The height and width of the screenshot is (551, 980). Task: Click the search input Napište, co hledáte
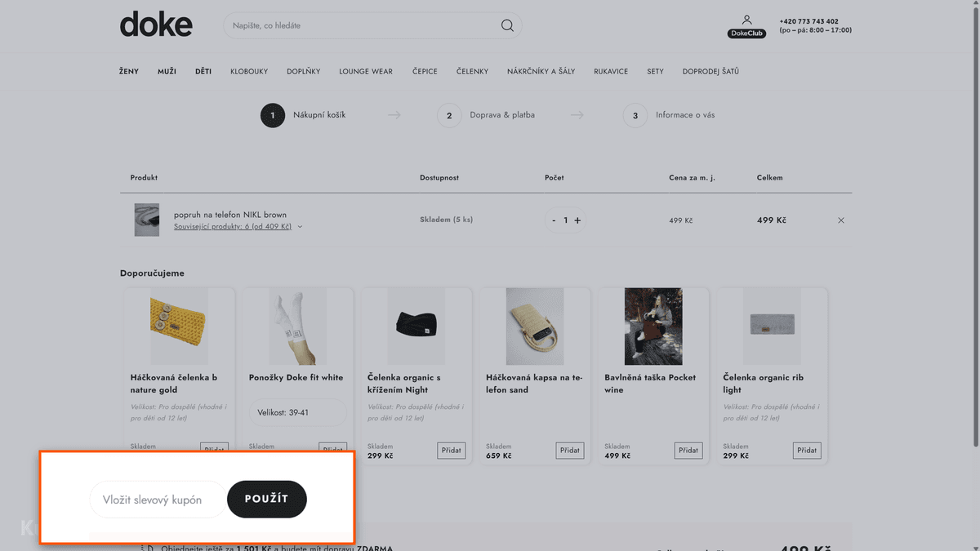363,25
